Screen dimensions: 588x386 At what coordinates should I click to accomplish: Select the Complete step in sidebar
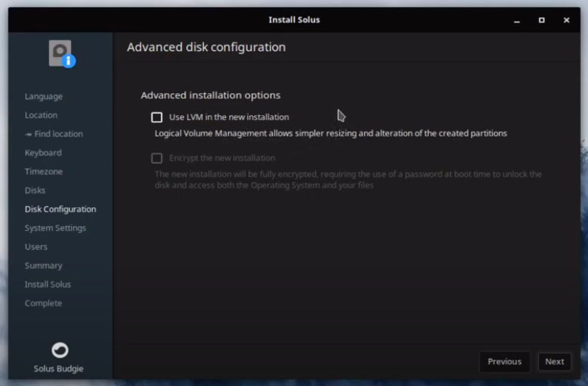pyautogui.click(x=43, y=303)
